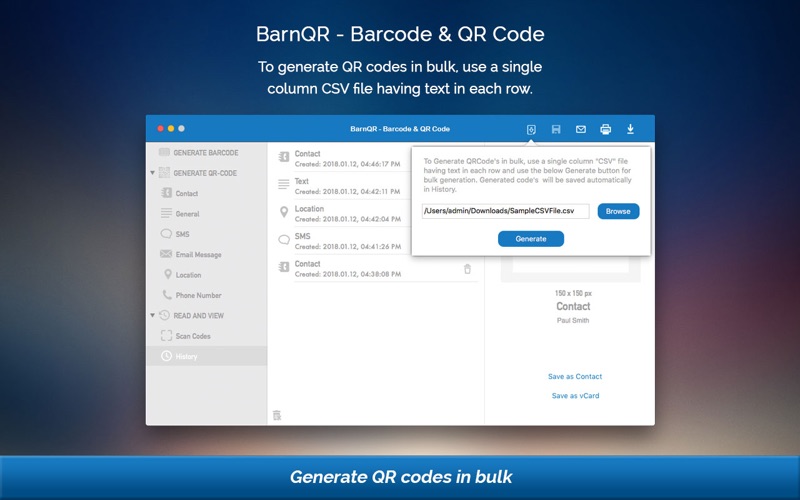Click the email envelope toolbar icon
This screenshot has height=500, width=800.
[x=581, y=130]
